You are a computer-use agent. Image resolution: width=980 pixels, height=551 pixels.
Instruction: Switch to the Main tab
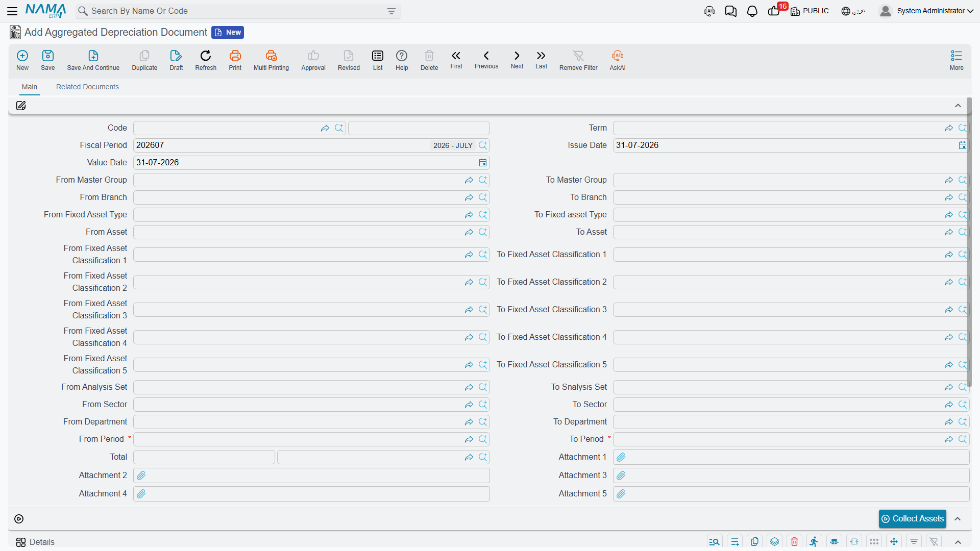click(30, 87)
